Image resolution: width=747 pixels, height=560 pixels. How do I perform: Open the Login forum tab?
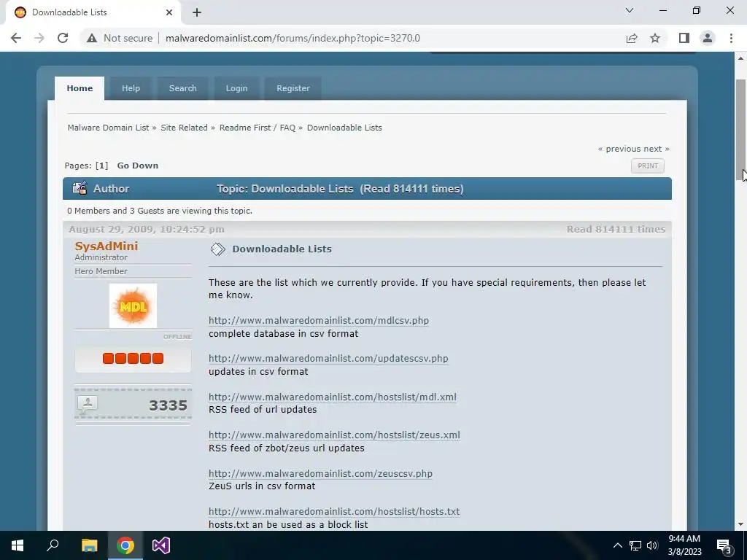pos(236,88)
